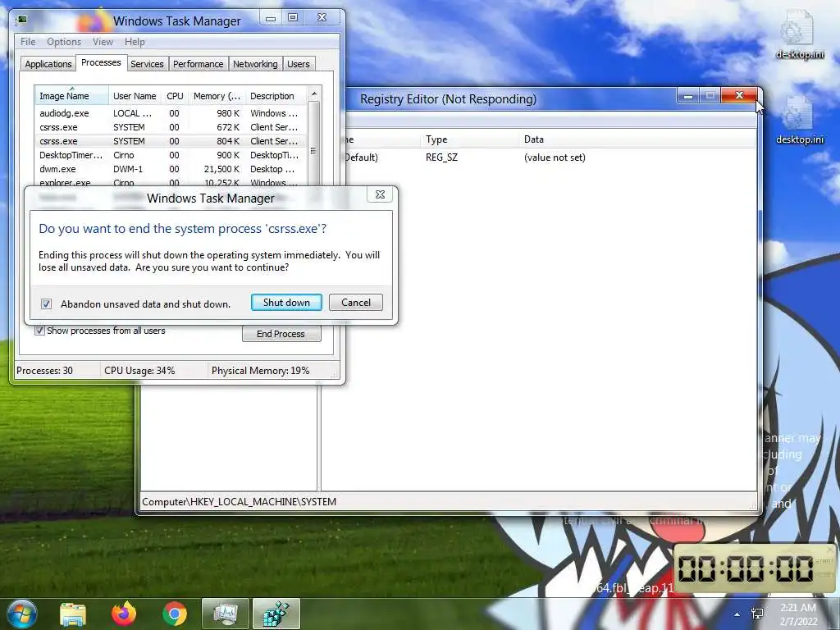
Task: Select the REG_SZ default value entry
Action: pyautogui.click(x=441, y=157)
